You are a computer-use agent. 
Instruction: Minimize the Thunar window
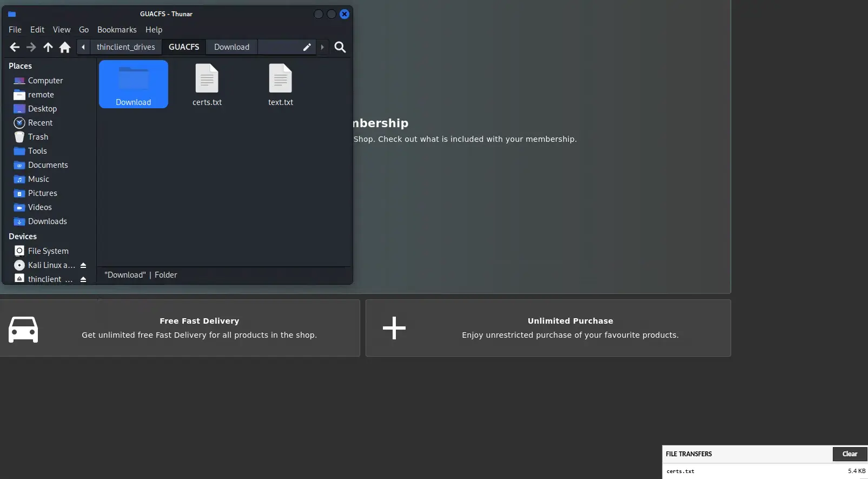(319, 14)
